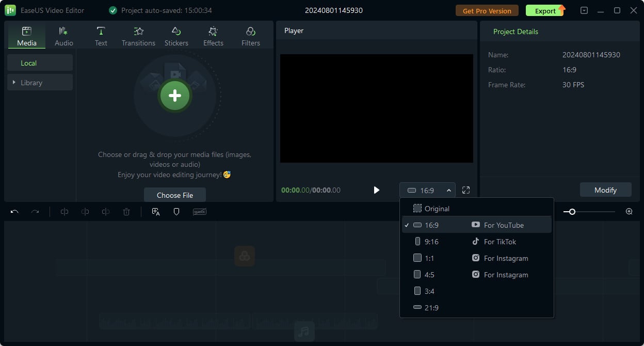Click the 30 FPS frame rate value

click(x=573, y=85)
